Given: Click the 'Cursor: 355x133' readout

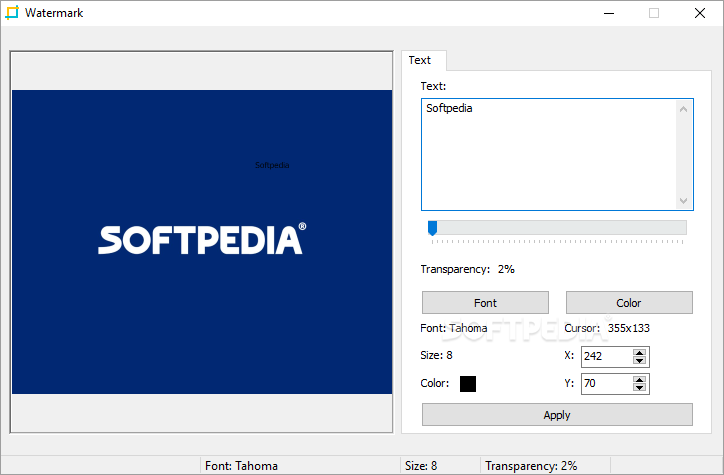Looking at the screenshot, I should 607,328.
